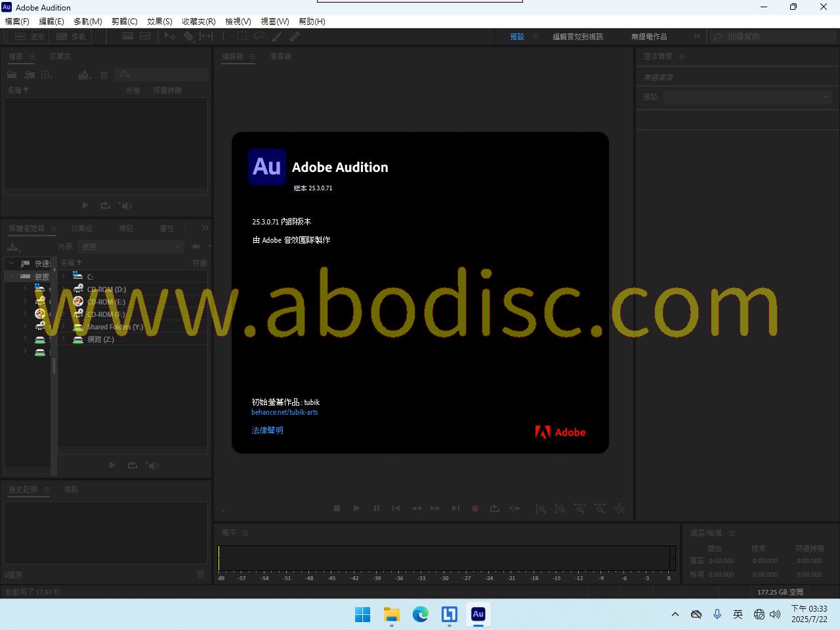840x630 pixels.
Task: Switch to the 混音器 tab
Action: tap(281, 56)
